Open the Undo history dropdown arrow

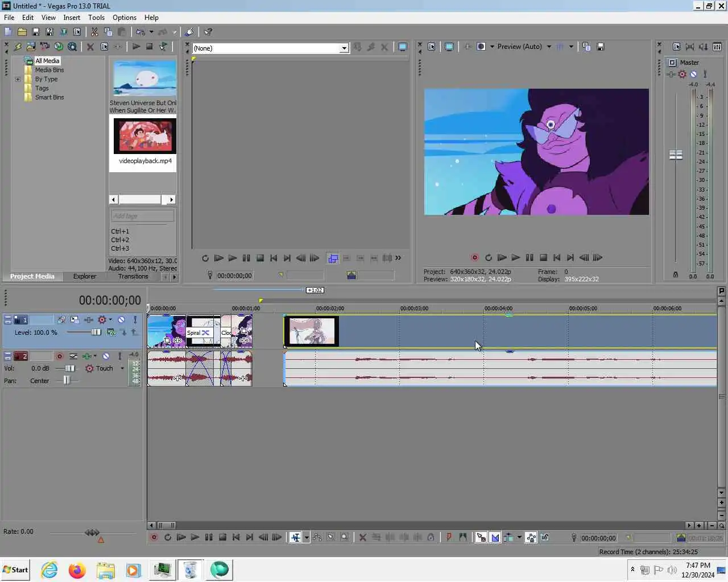pyautogui.click(x=151, y=32)
